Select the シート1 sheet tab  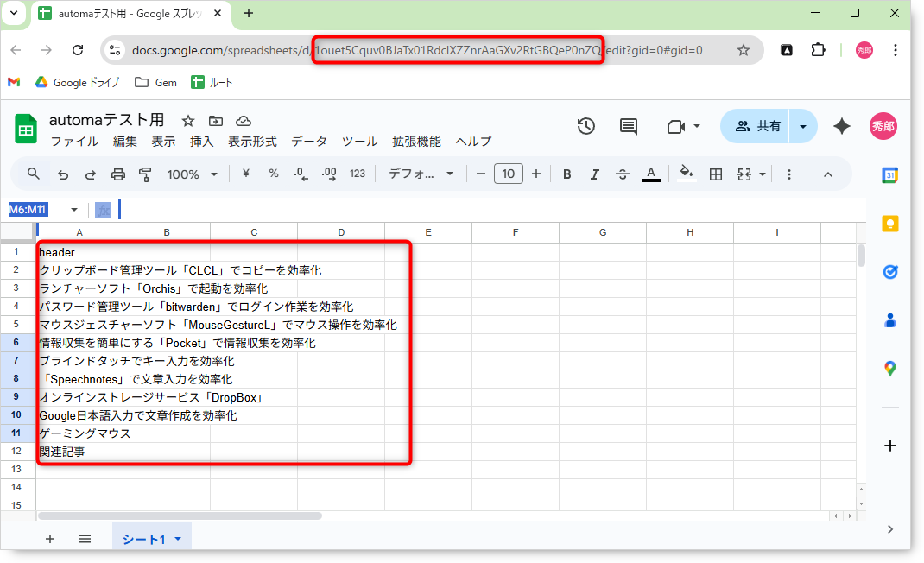pyautogui.click(x=143, y=539)
